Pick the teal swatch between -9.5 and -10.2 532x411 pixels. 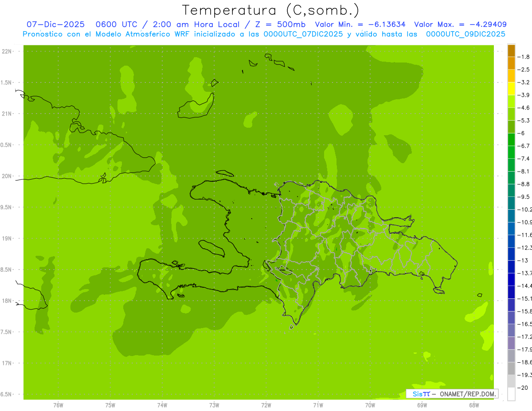point(511,203)
